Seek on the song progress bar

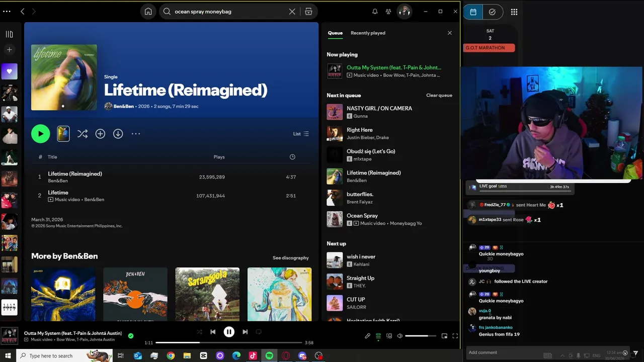point(229,343)
